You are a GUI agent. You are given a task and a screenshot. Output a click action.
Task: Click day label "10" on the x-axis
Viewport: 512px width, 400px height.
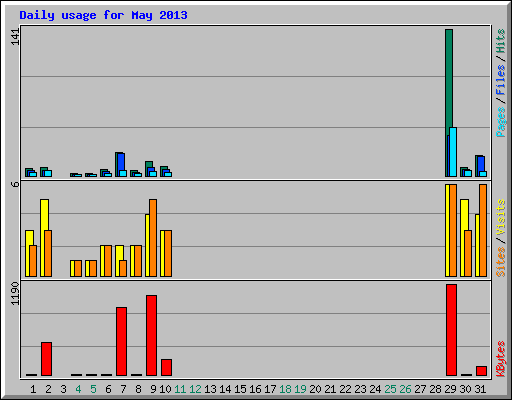pos(165,389)
